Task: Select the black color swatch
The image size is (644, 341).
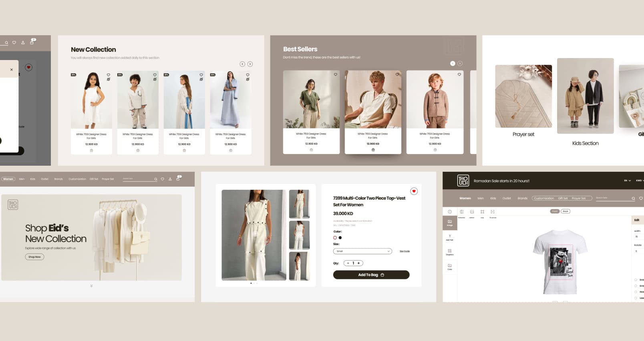Action: pos(340,238)
